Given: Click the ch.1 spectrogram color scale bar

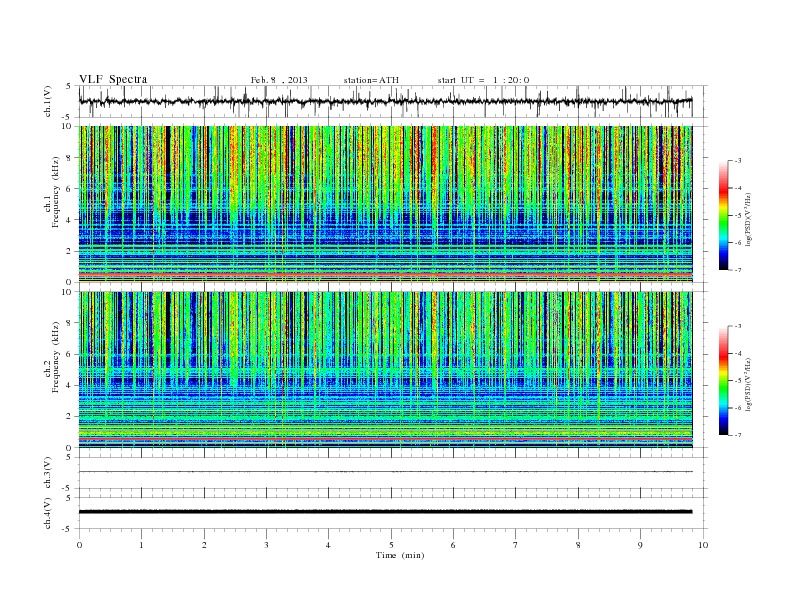Looking at the screenshot, I should click(x=723, y=215).
